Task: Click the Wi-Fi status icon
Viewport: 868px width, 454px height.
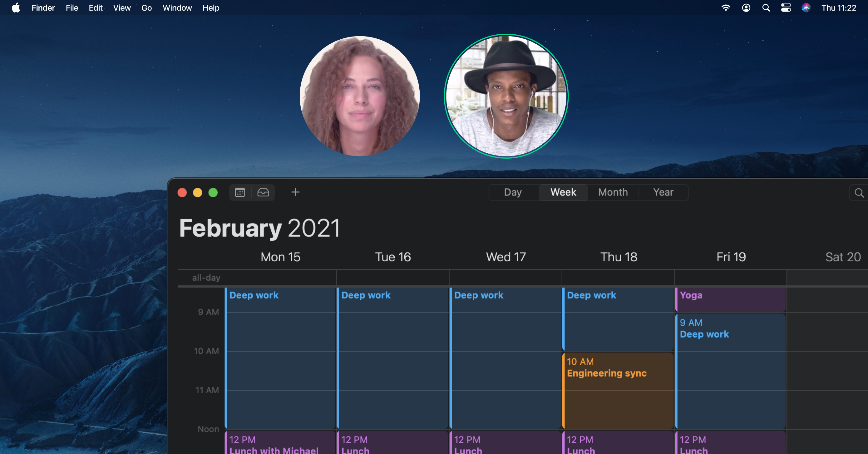Action: [726, 8]
